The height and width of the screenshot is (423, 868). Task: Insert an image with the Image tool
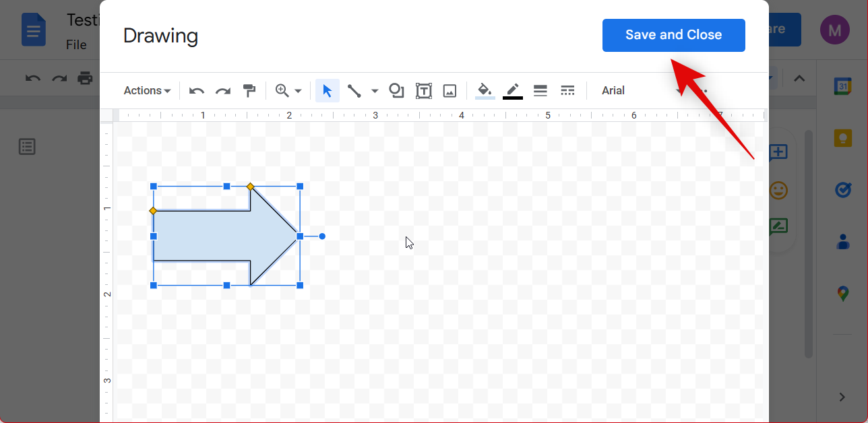449,91
